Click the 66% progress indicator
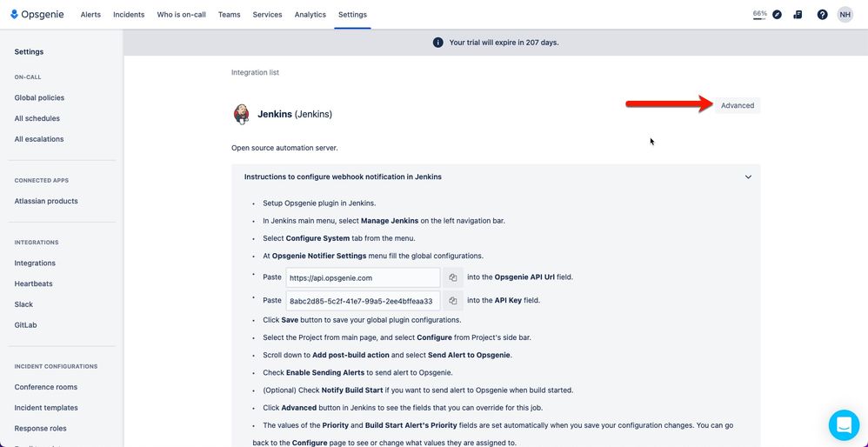This screenshot has height=447, width=868. [x=759, y=15]
